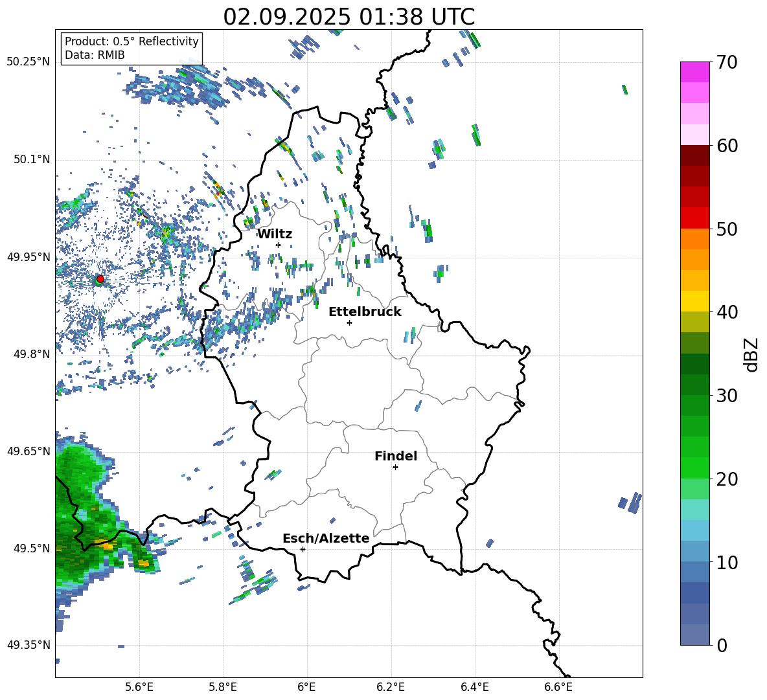Click the Ettelbruck city label
This screenshot has height=700, width=767.
click(x=365, y=312)
